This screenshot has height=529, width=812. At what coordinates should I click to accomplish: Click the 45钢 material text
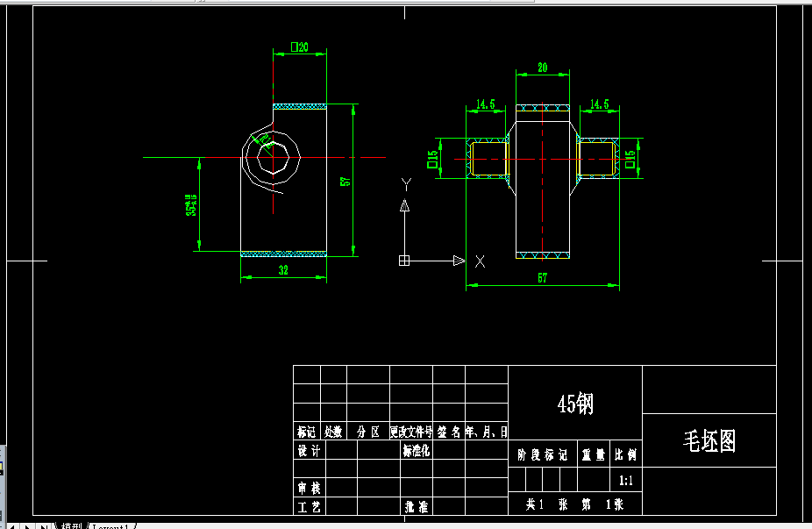coord(575,404)
